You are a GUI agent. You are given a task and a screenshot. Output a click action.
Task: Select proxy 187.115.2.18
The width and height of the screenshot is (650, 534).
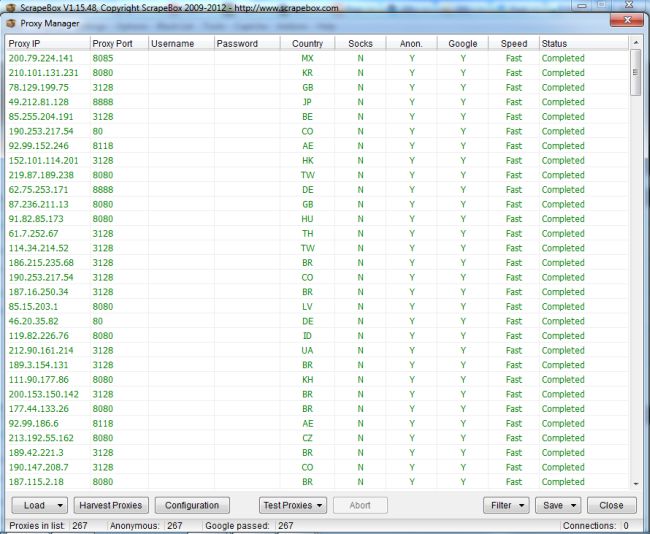(318, 482)
